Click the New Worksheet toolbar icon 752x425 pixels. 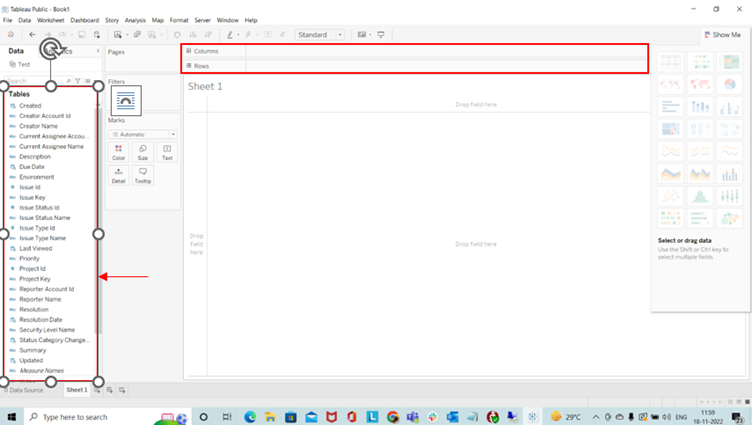(x=118, y=35)
